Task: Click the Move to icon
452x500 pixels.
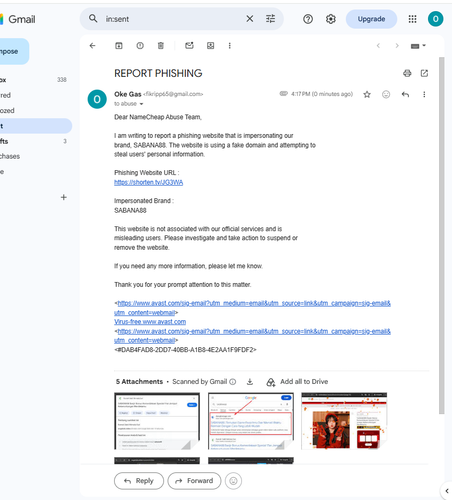Action: [210, 46]
